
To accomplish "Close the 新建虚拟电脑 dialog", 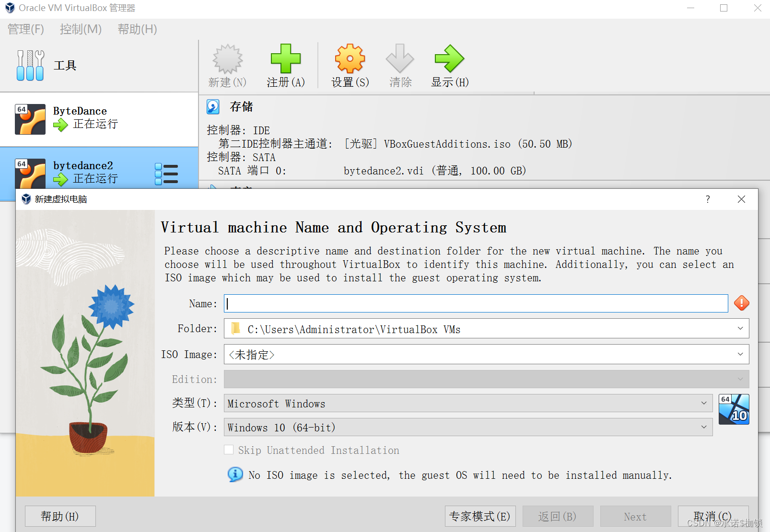I will tap(741, 199).
